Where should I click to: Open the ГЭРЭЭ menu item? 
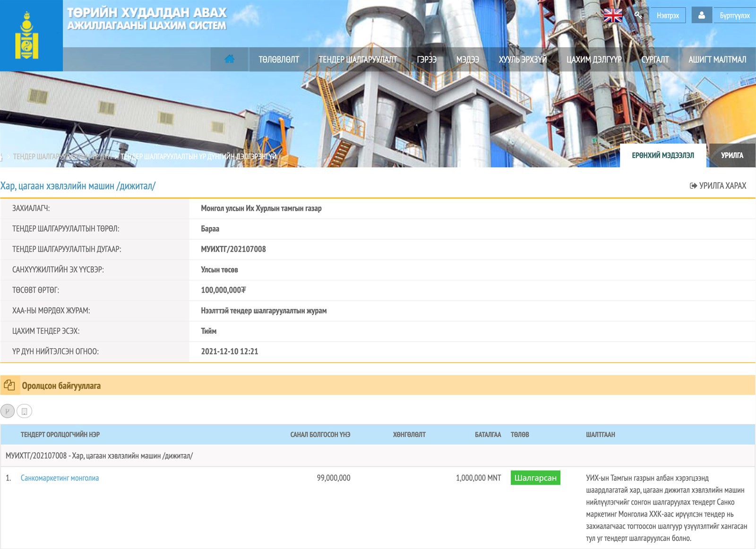(x=426, y=60)
